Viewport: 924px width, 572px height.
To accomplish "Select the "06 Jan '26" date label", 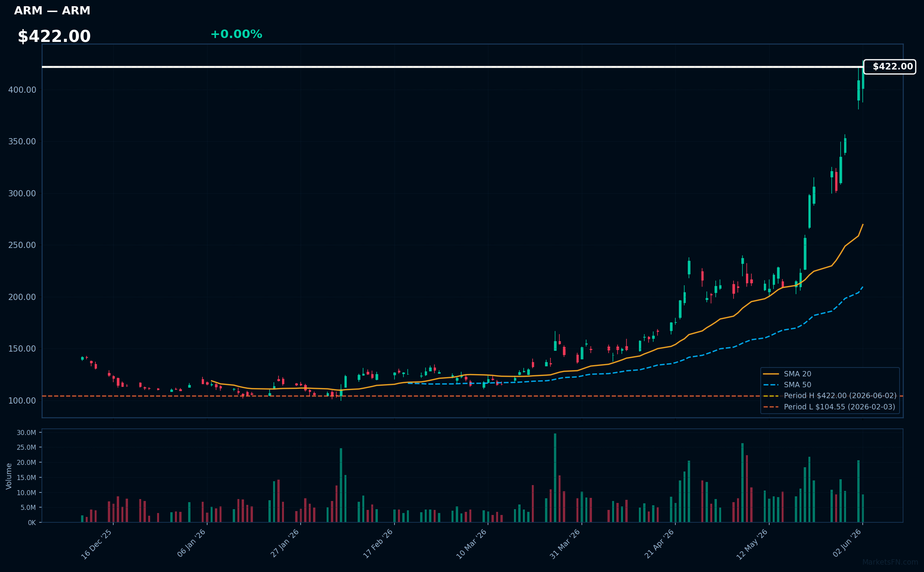I will [191, 543].
